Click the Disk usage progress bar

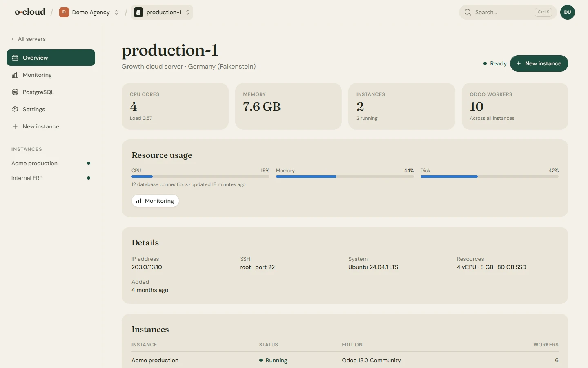[x=490, y=177]
